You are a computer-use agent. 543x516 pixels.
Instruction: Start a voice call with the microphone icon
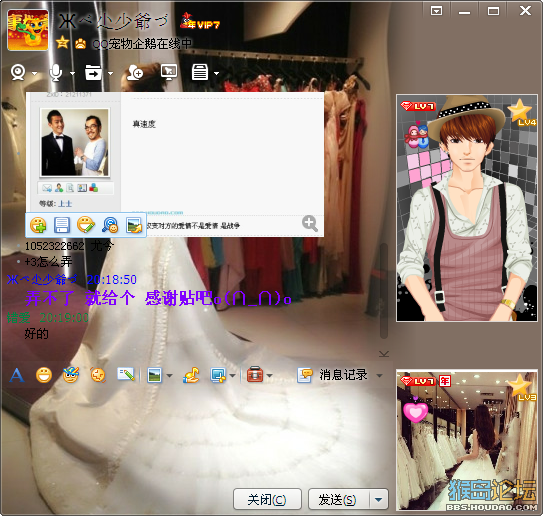(56, 73)
